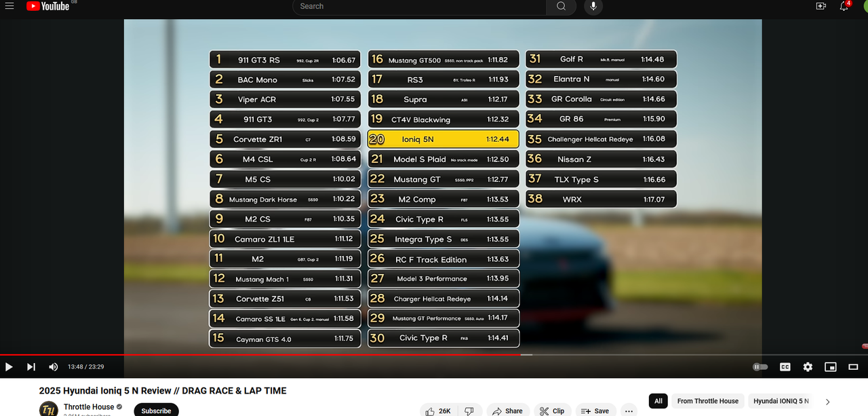Click the GR Corolla row

pyautogui.click(x=601, y=99)
